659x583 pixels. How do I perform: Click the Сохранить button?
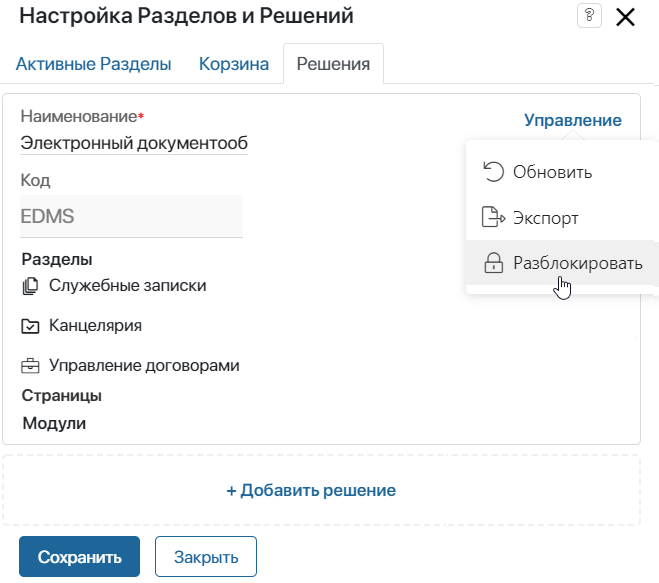(79, 557)
